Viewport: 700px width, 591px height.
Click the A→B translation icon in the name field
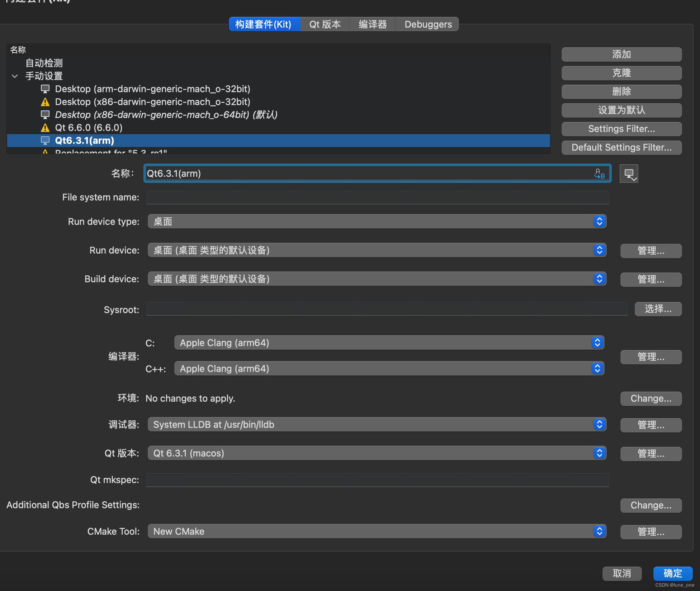click(600, 173)
